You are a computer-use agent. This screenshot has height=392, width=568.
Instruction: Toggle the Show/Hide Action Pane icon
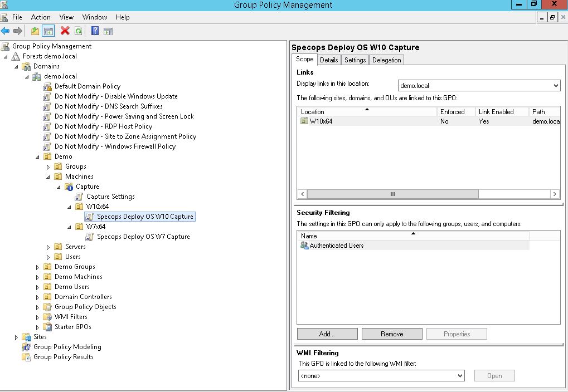tap(108, 31)
